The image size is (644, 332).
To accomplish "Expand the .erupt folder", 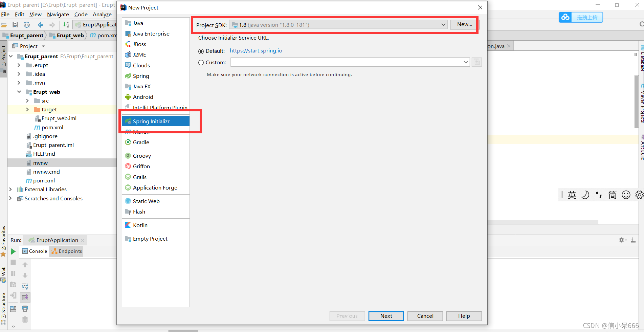I will click(x=19, y=65).
